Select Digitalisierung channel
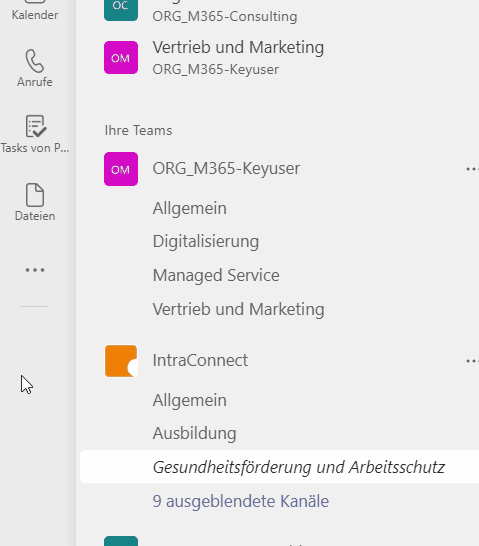The width and height of the screenshot is (479, 546). 206,242
